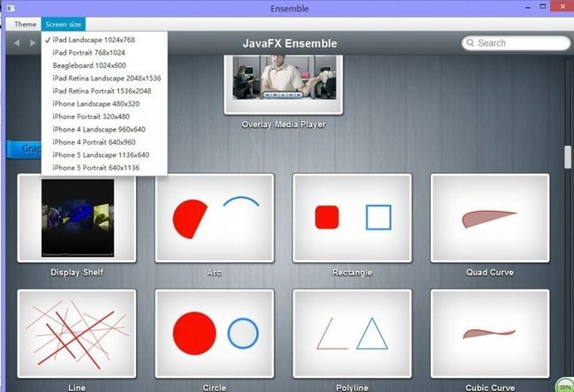The height and width of the screenshot is (392, 574).
Task: Click the Display Shelf label
Action: (x=77, y=272)
